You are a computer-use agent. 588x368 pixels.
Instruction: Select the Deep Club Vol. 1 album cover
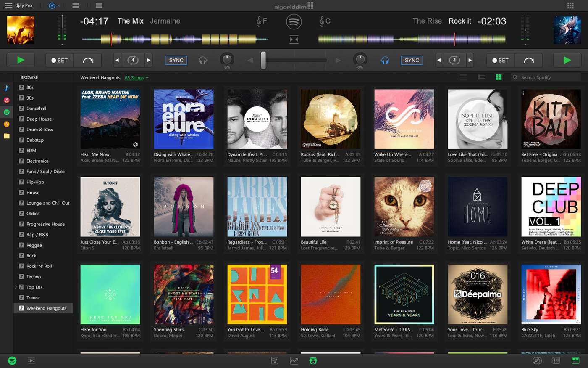551,207
